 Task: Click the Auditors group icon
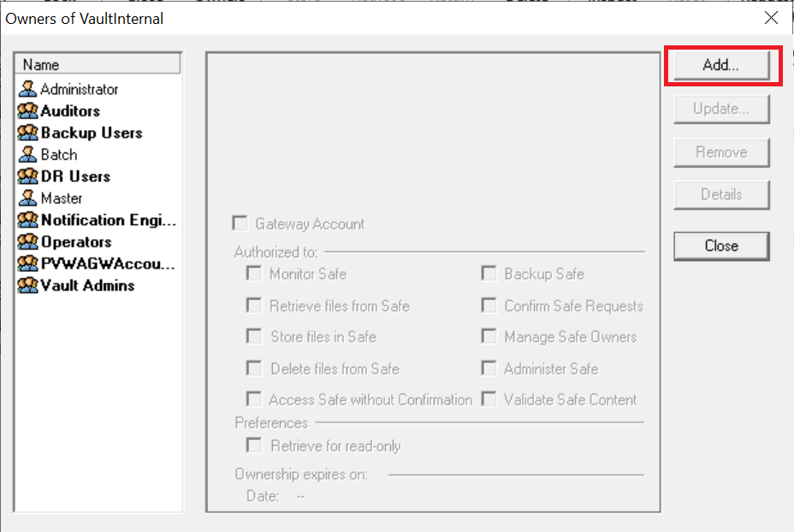27,111
